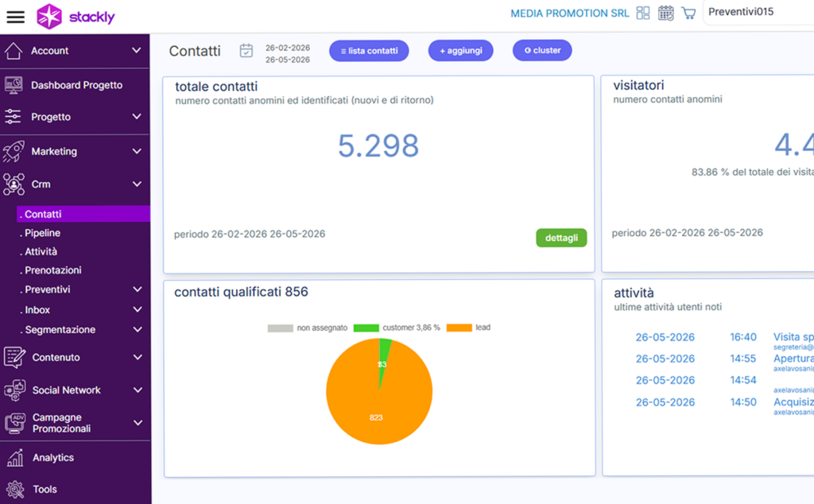Click the Analytics chart icon
The width and height of the screenshot is (814, 504).
click(x=15, y=458)
